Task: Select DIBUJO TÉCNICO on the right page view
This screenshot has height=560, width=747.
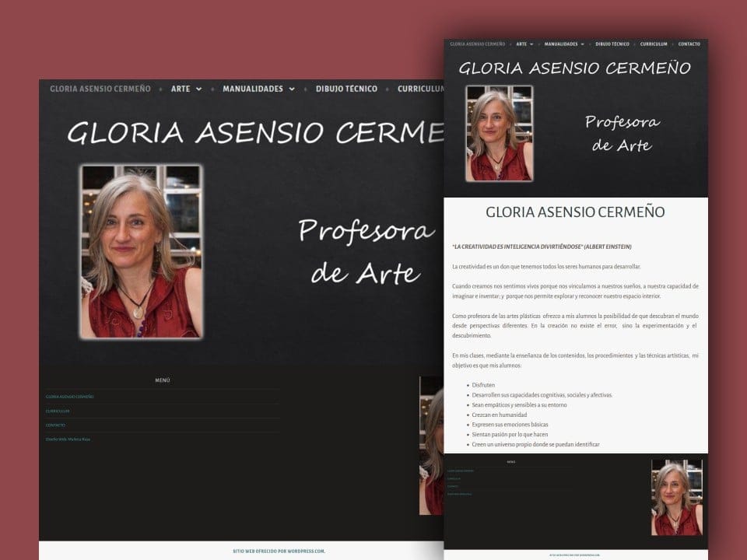Action: coord(613,44)
